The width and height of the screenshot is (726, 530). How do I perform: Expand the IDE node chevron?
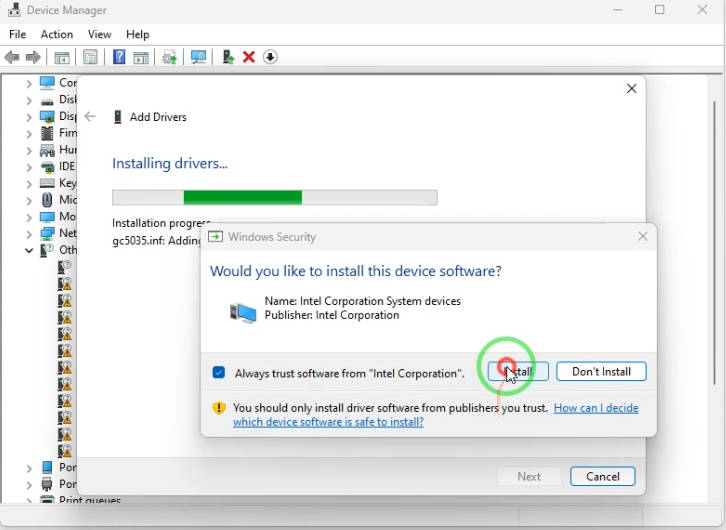[29, 167]
